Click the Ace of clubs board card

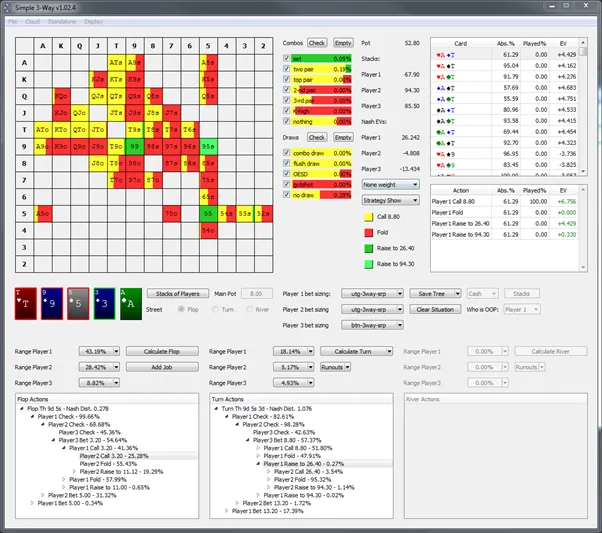(132, 303)
